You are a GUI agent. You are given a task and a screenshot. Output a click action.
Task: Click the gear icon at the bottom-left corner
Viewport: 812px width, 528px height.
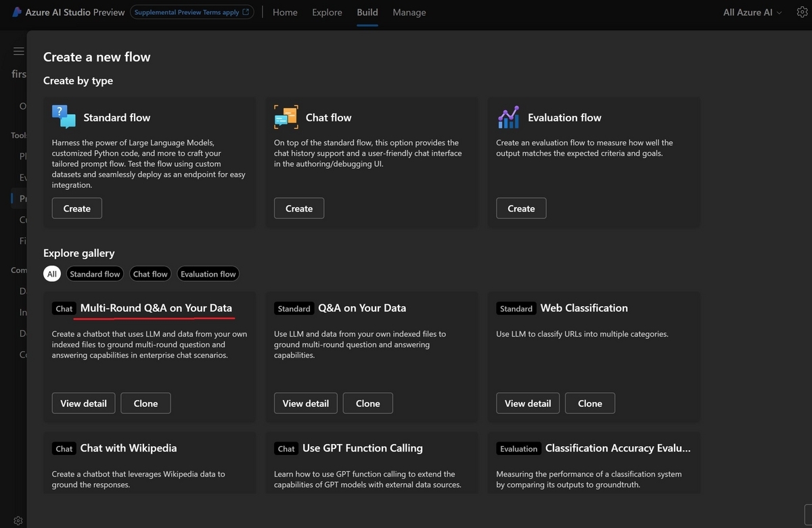coord(18,519)
